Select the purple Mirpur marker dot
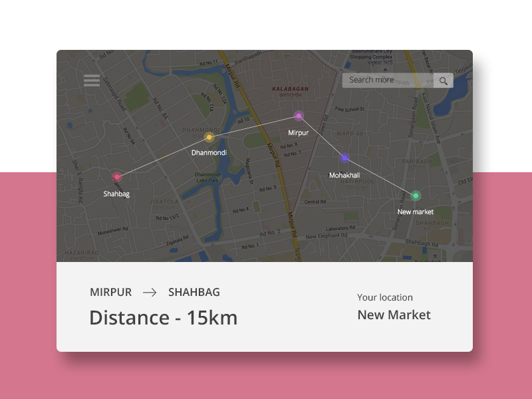This screenshot has height=399, width=532. (299, 116)
